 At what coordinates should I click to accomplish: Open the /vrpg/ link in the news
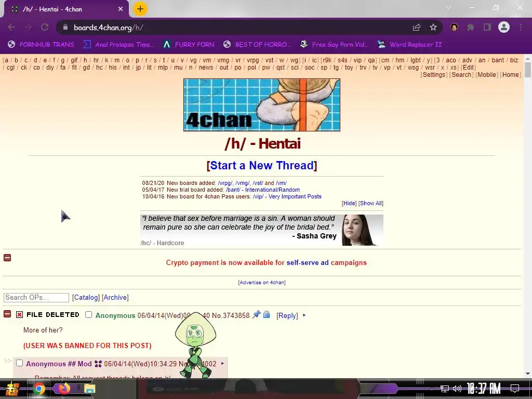[225, 183]
